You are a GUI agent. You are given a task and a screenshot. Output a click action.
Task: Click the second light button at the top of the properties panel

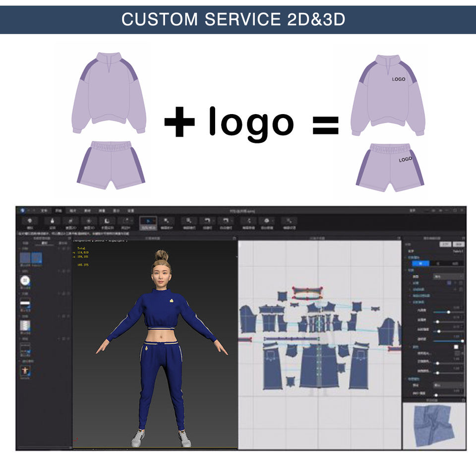coord(458,244)
